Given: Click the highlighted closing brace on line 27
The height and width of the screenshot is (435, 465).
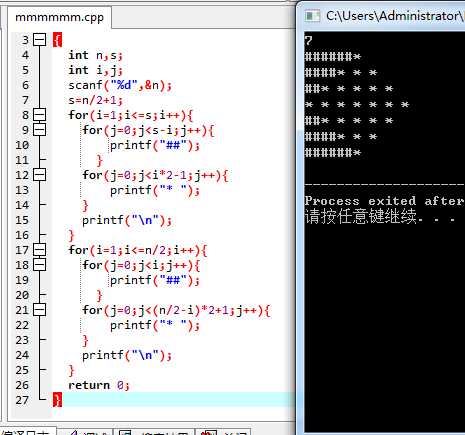Looking at the screenshot, I should coord(57,400).
